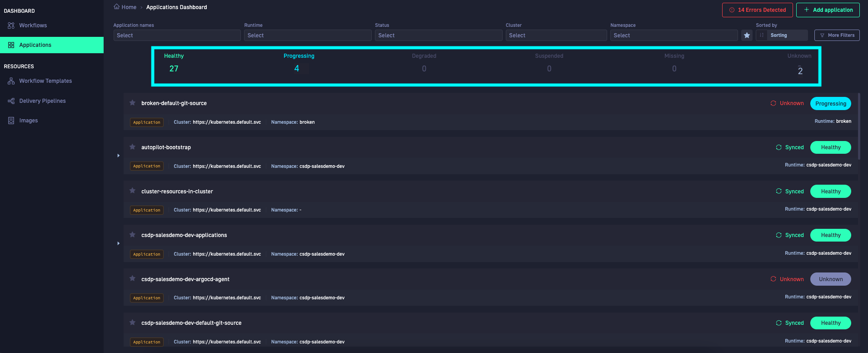Click sync icon for broken-default-git-source Unknown status

point(773,103)
